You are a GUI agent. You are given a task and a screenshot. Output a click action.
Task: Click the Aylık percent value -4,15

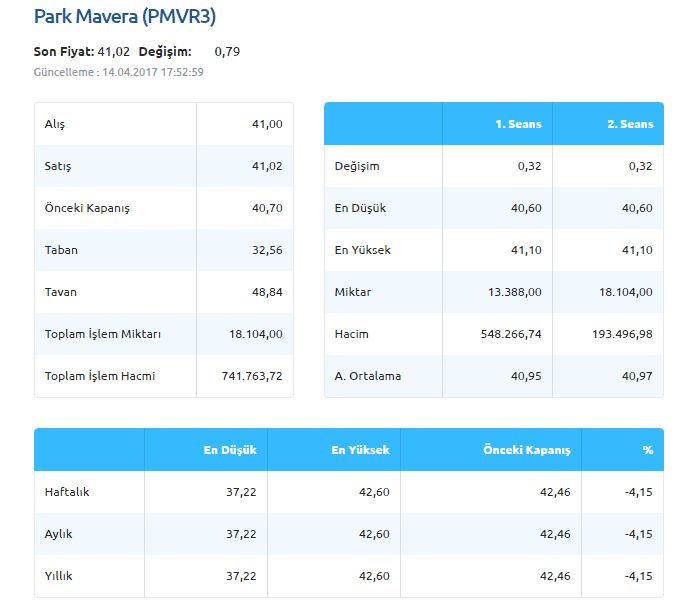point(639,534)
